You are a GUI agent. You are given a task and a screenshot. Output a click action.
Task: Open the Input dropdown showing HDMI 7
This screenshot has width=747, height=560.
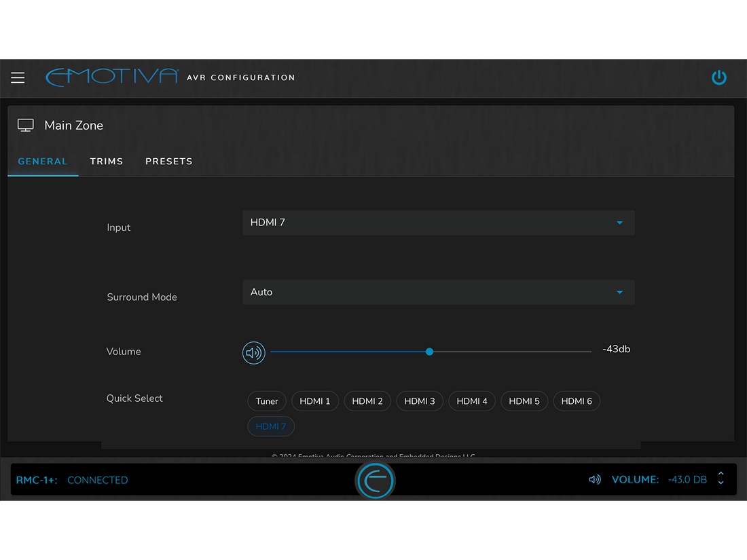coord(438,223)
